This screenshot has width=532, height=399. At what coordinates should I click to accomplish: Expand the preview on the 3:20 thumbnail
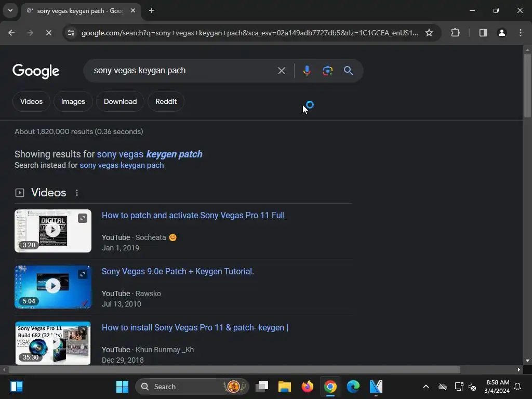point(83,218)
